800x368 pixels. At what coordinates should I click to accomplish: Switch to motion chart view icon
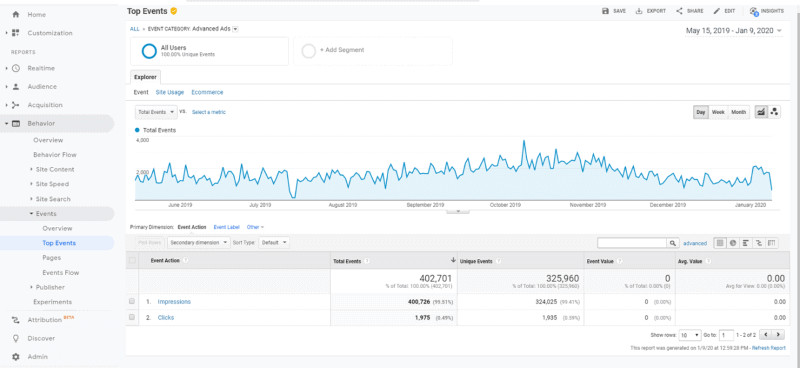(x=774, y=112)
